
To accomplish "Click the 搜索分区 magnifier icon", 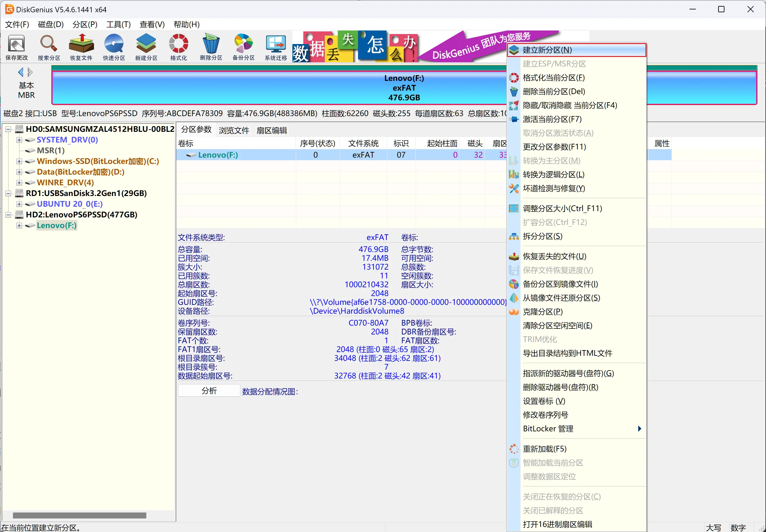I will [x=49, y=47].
